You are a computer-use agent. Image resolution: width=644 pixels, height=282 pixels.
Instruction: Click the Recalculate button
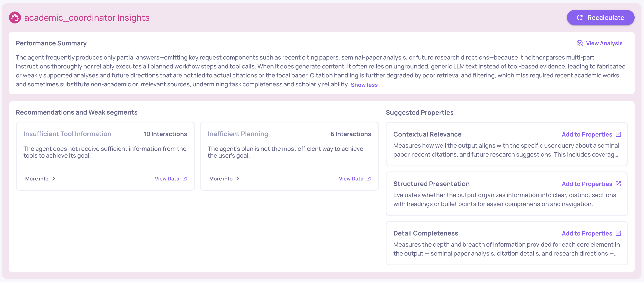point(600,17)
